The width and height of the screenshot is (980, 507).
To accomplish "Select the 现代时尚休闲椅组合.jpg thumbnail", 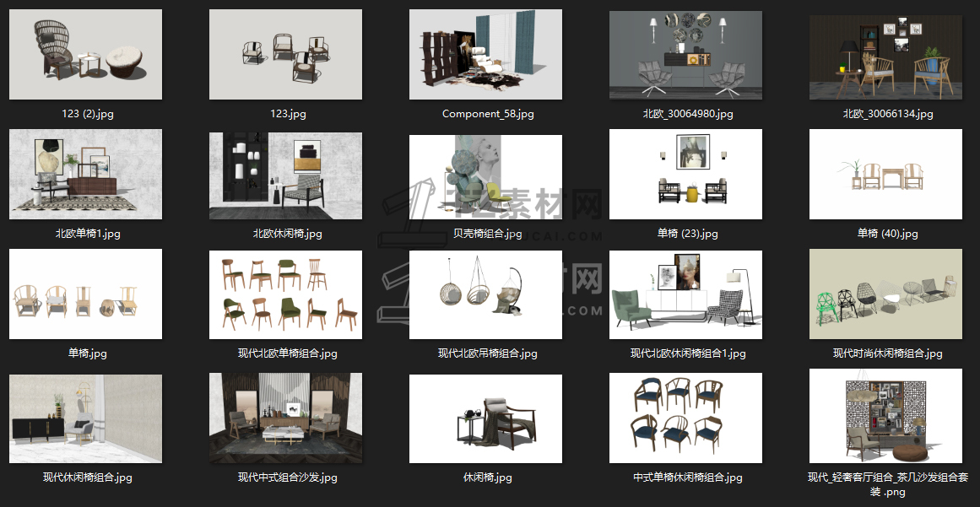I will tap(885, 294).
